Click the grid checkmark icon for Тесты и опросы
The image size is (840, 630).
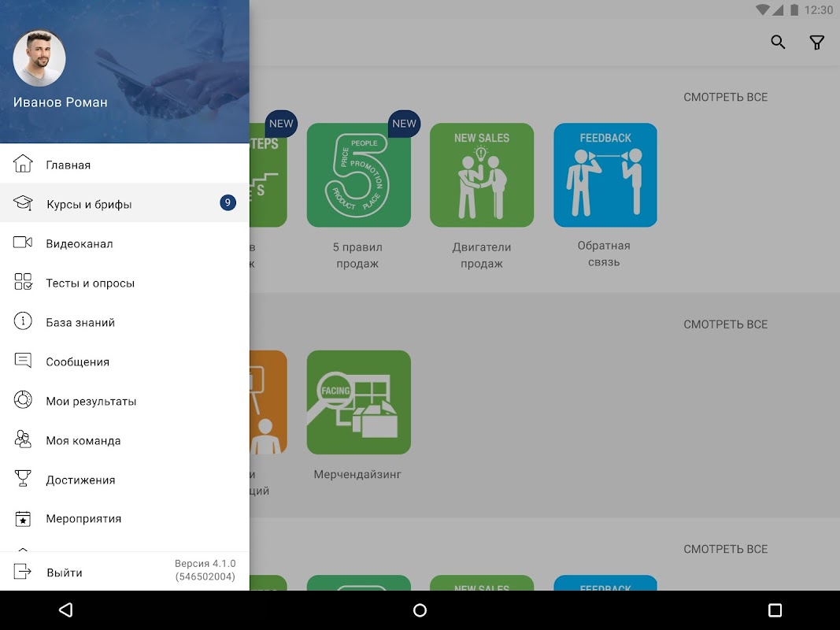click(23, 282)
